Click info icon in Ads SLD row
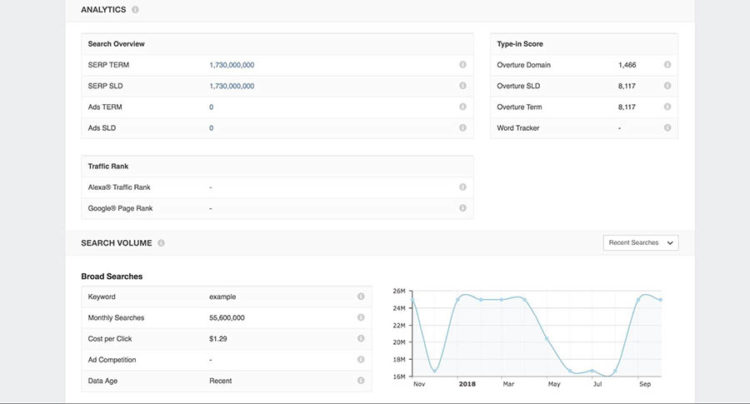 (462, 128)
